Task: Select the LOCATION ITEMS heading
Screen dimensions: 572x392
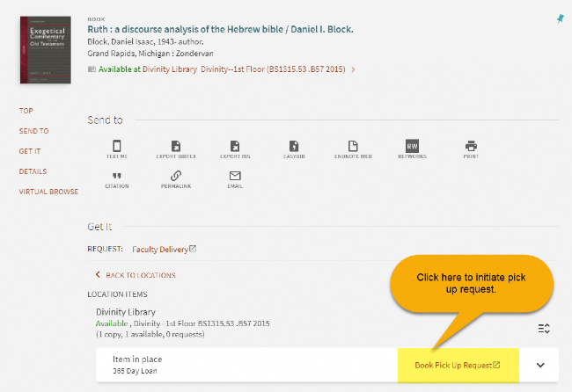Action: pos(117,294)
